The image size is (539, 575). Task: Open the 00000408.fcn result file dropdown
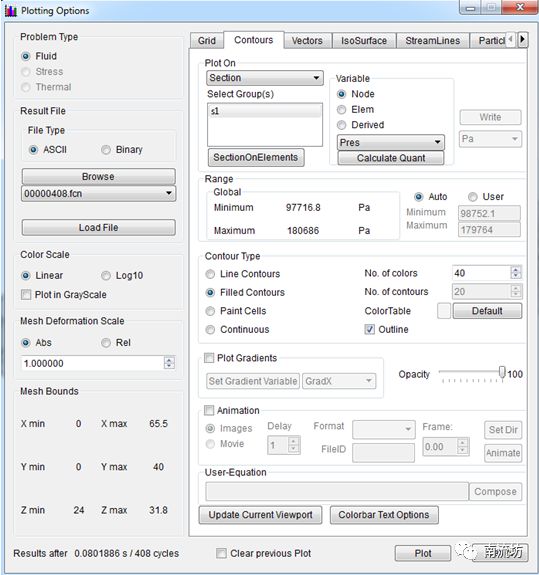(99, 193)
